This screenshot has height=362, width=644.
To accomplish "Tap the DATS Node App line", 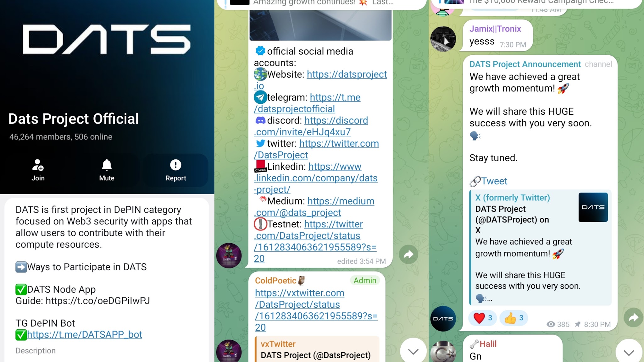I will (56, 289).
